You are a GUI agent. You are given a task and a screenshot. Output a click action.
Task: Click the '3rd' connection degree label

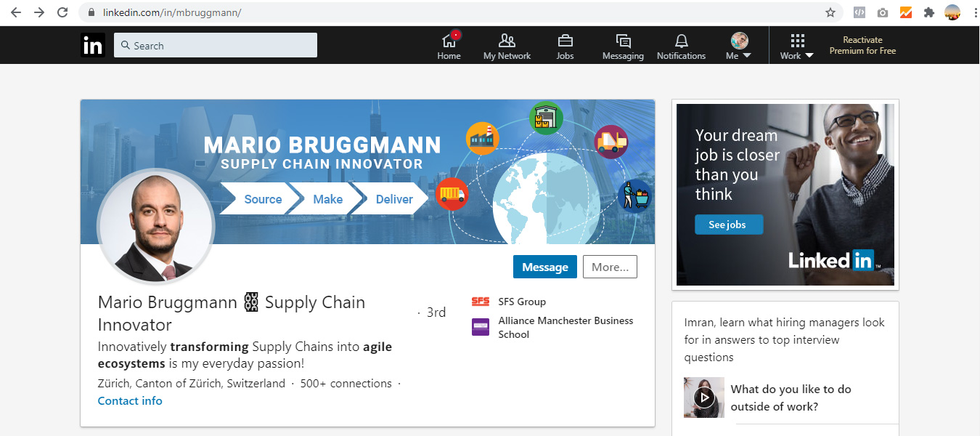tap(436, 312)
